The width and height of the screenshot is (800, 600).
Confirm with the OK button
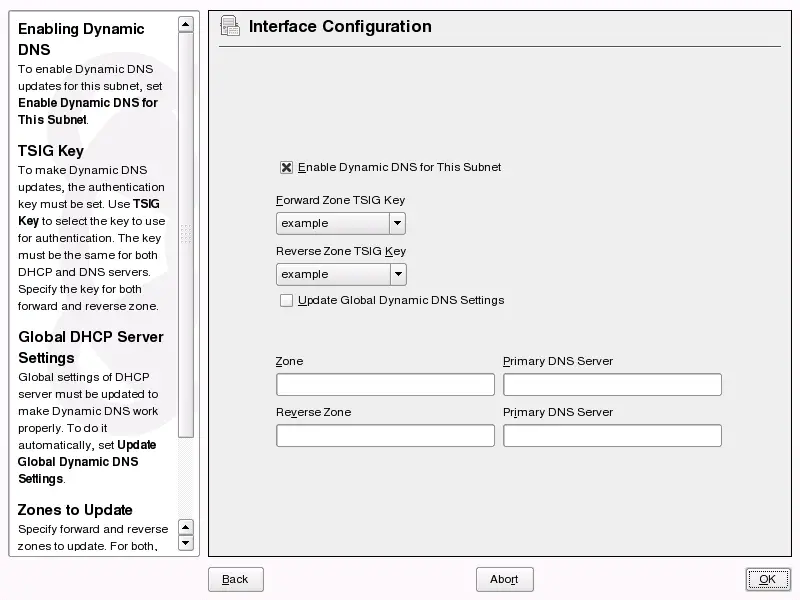click(767, 579)
